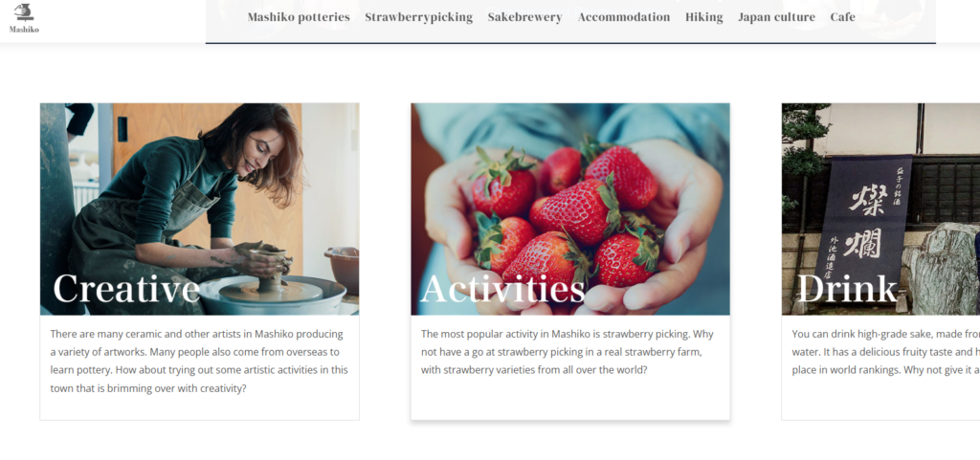Click the Creative card description paragraph
980x460 pixels.
tap(199, 361)
